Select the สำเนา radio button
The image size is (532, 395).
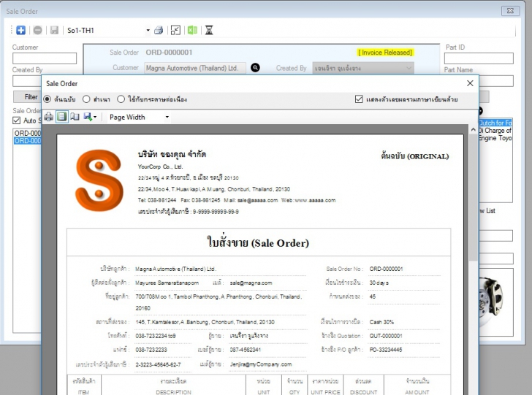click(86, 99)
